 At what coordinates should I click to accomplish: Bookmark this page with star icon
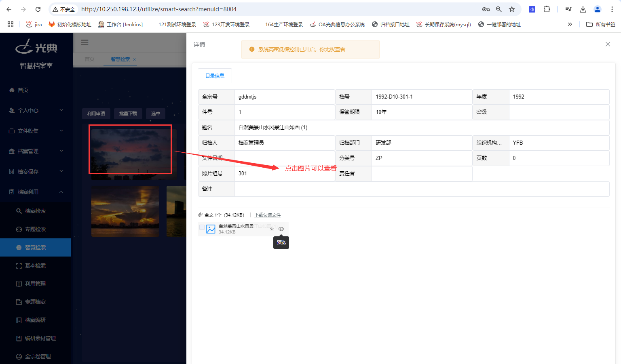512,9
